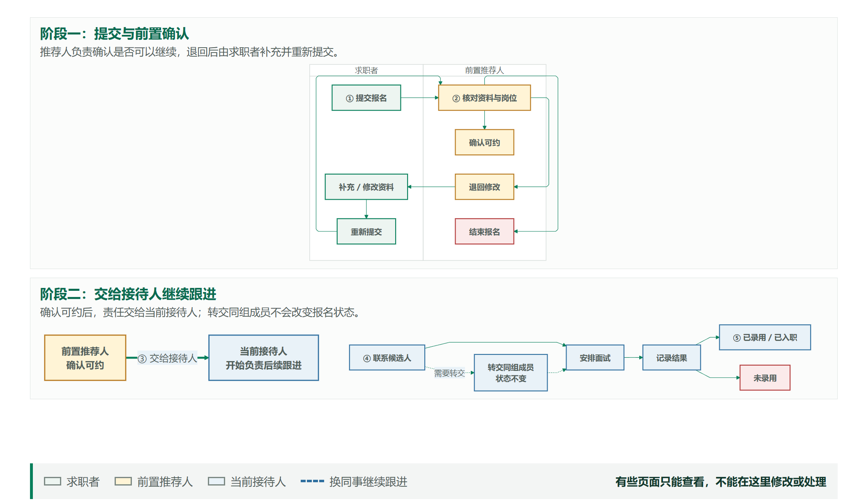Select the 退回修改 box
866x504 pixels.
[484, 187]
